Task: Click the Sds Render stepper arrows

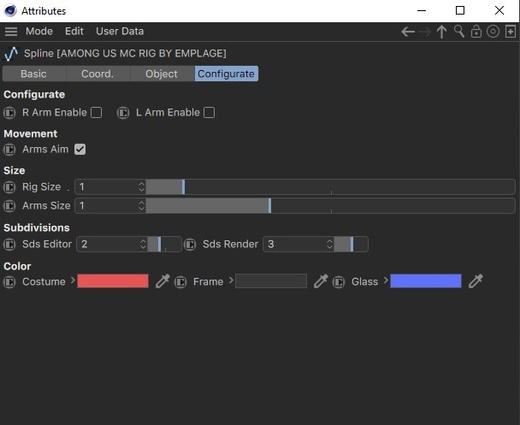Action: point(330,244)
